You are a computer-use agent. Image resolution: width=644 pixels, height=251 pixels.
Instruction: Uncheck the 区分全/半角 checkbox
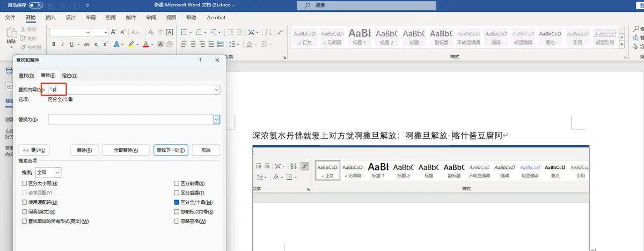[x=177, y=202]
